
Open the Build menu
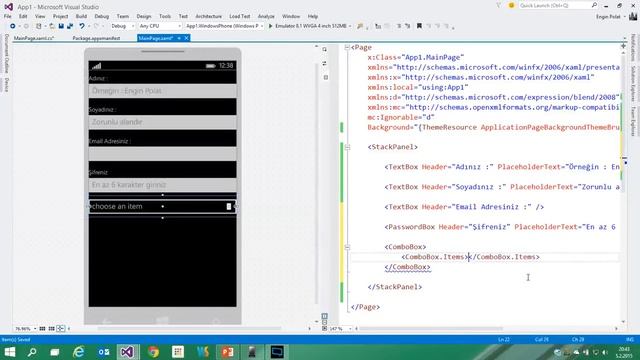click(81, 16)
